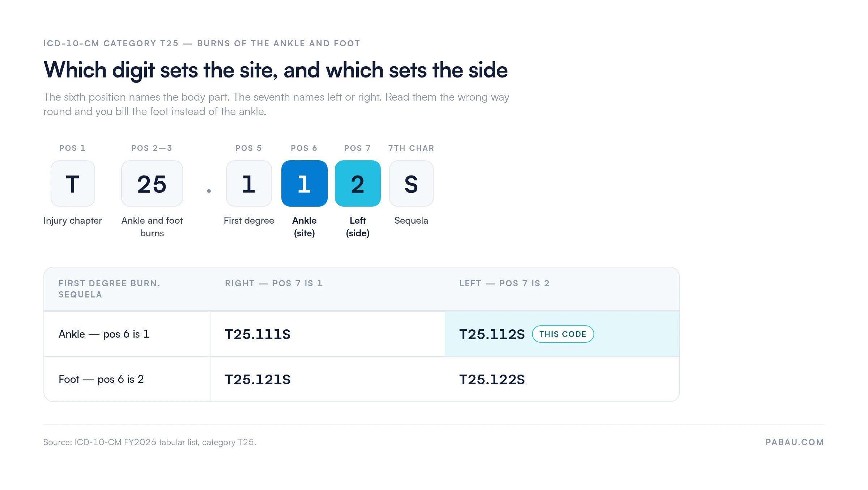This screenshot has width=868, height=490.
Task: Click the POS 5 tile showing 1
Action: click(x=249, y=183)
